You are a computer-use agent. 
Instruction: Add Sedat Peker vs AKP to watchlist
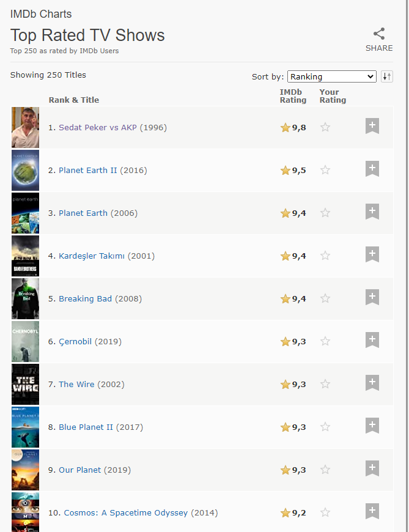[372, 126]
